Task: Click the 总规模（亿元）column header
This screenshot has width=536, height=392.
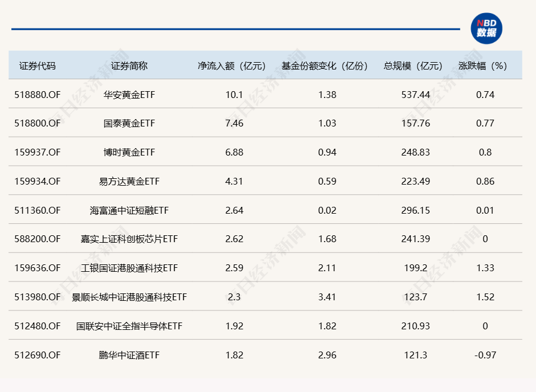Action: (x=414, y=66)
